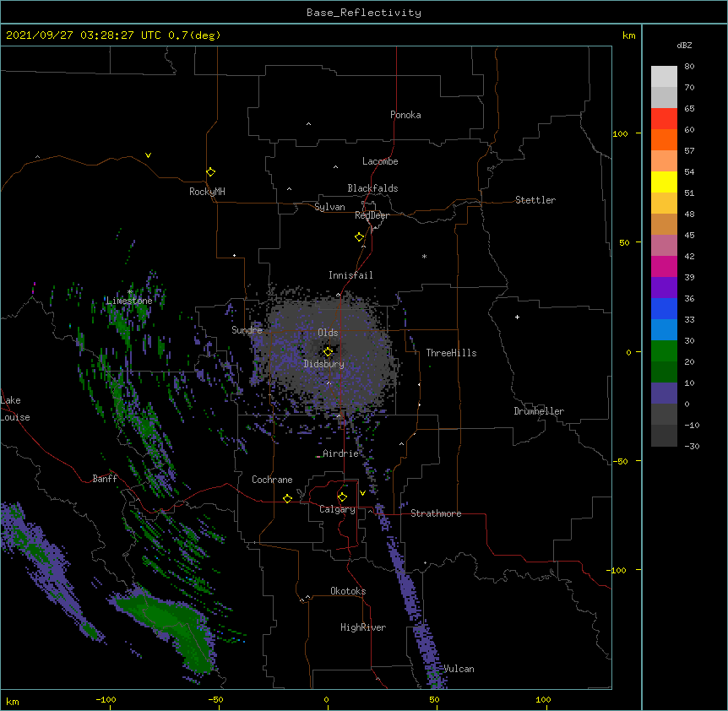Select the radar site diamond between Olds and Didsbury
728x711 pixels.
tap(328, 352)
